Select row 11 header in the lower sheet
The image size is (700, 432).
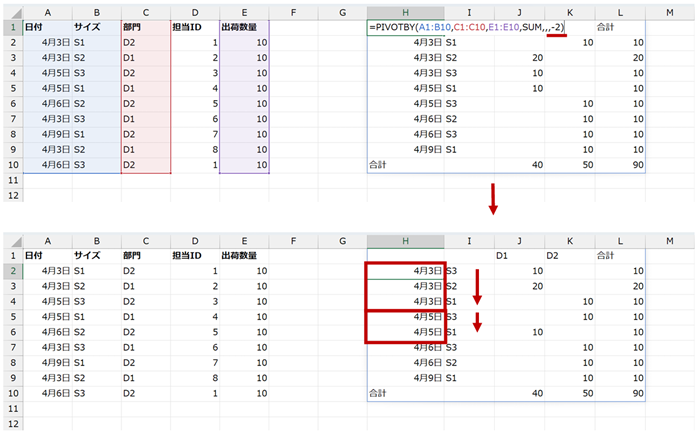[x=13, y=408]
